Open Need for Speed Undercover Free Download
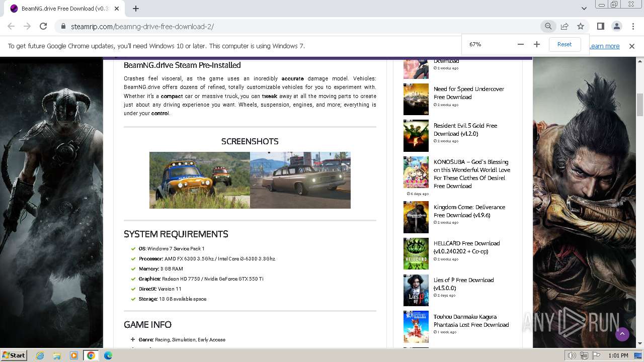644x362 pixels. pos(469,93)
